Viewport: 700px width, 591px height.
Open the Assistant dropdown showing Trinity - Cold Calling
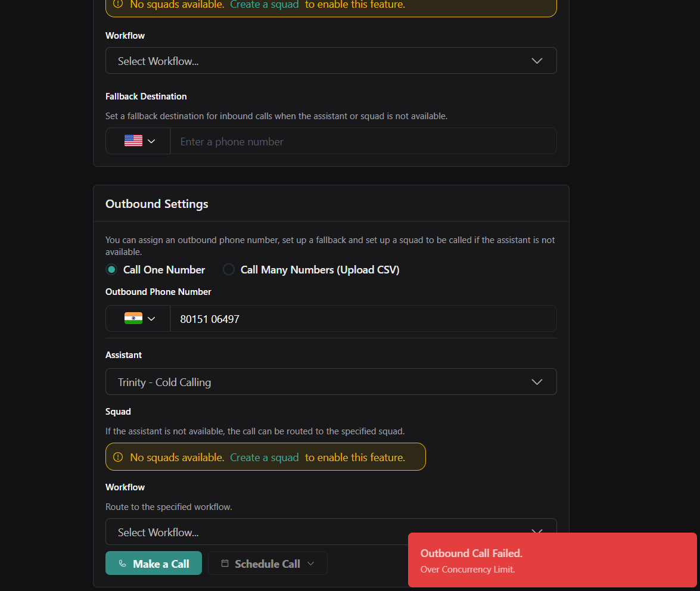point(331,382)
